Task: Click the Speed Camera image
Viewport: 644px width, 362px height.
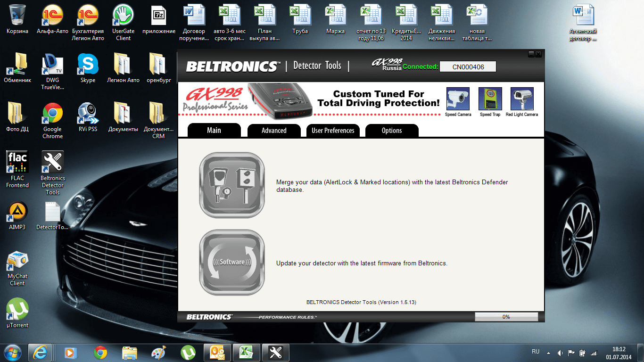Action: (x=458, y=99)
